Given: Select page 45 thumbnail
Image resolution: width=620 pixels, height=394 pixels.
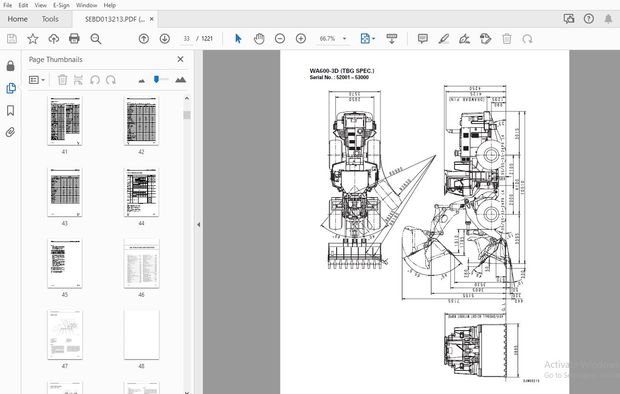Looking at the screenshot, I should pos(65,263).
